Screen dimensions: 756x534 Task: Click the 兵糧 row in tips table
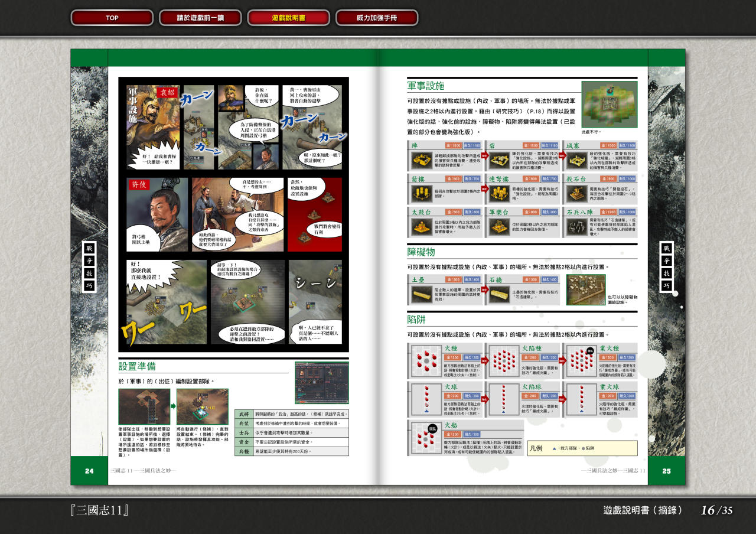292,451
